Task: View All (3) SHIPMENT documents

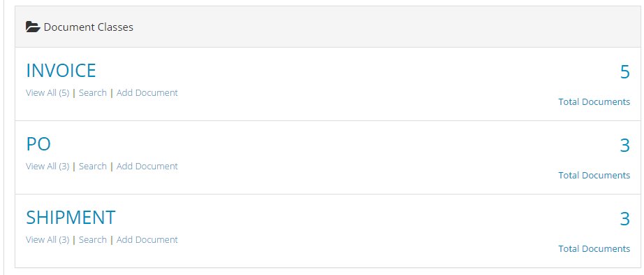Action: [47, 239]
